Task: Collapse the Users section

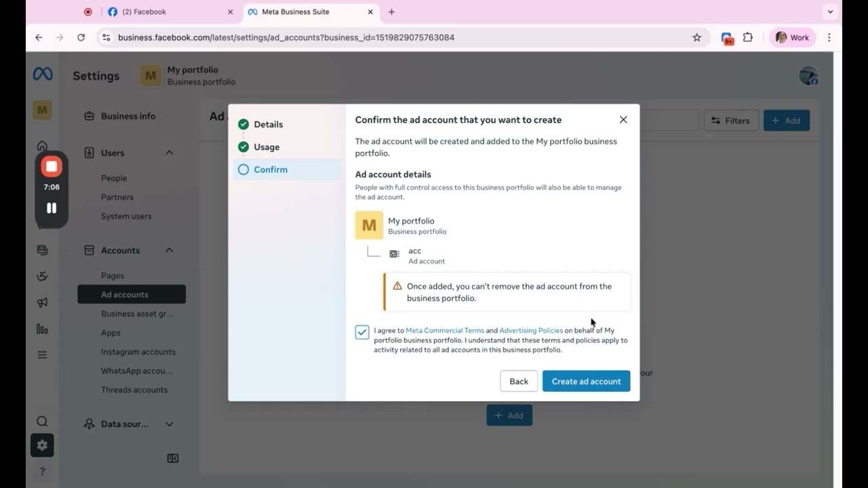Action: pyautogui.click(x=170, y=152)
